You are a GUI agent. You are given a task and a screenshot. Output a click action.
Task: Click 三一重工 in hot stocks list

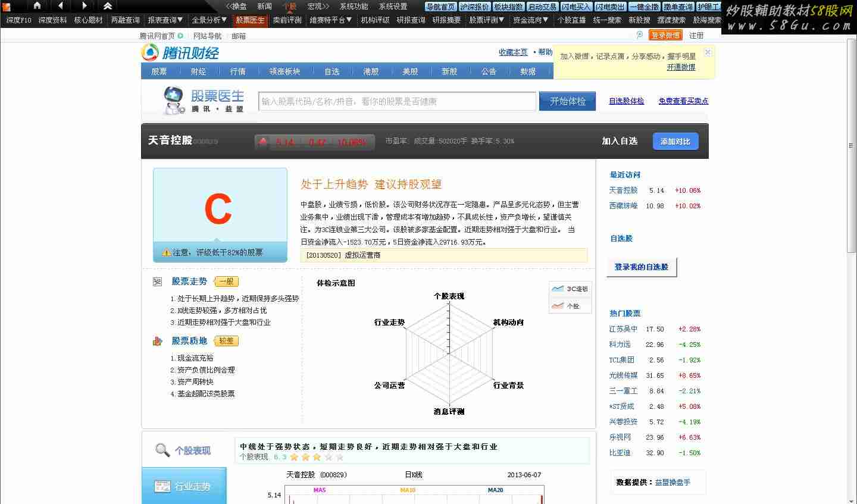pyautogui.click(x=623, y=391)
